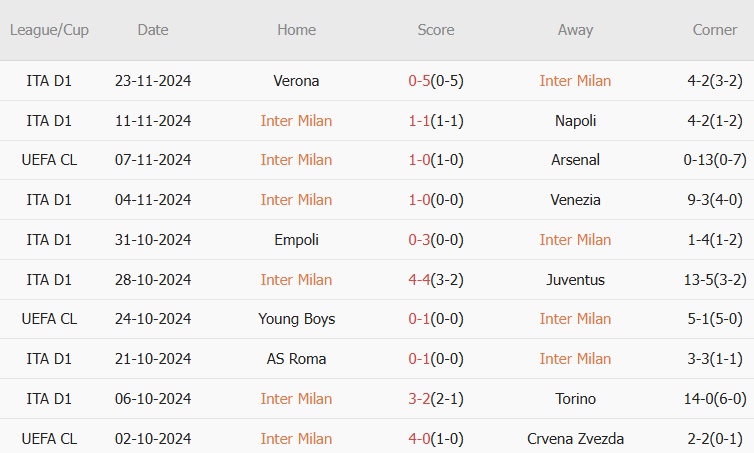The height and width of the screenshot is (453, 754).
Task: Click the 02-10-2024 date cell
Action: (153, 439)
